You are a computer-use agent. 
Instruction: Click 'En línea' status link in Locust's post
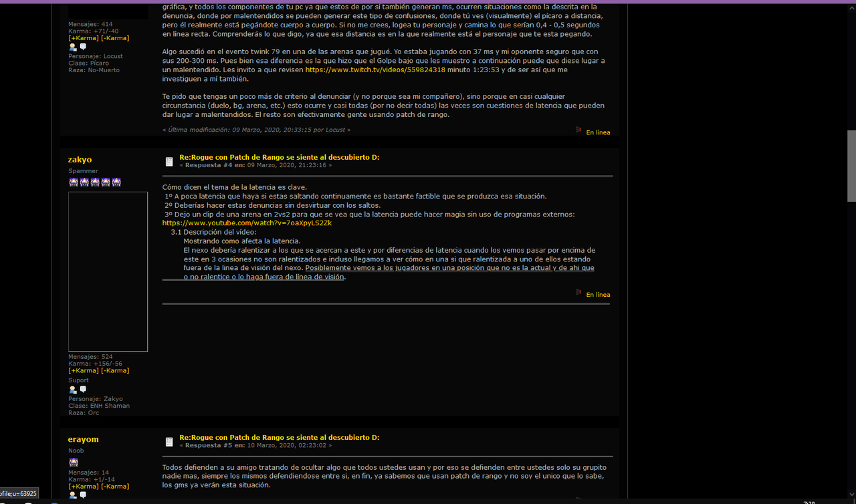tap(598, 132)
